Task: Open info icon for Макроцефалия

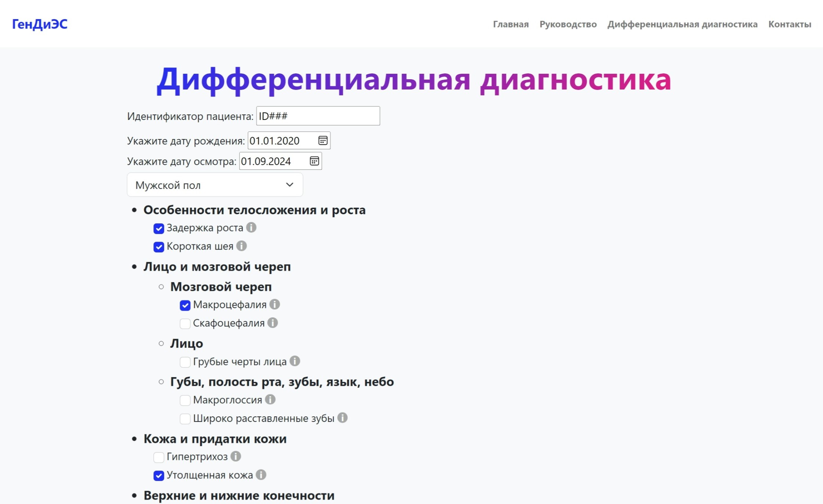Action: click(x=274, y=304)
